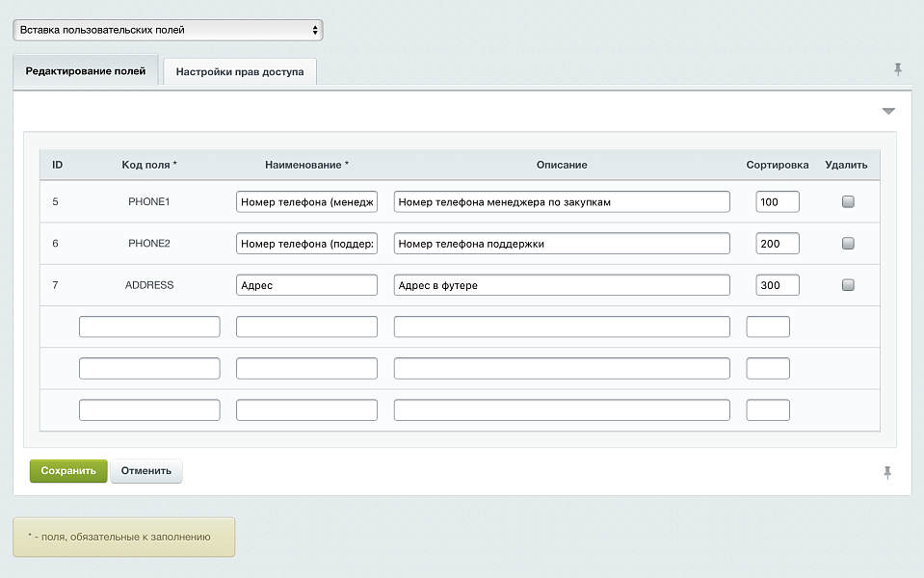
Task: Click the last empty Описание input
Action: coord(562,410)
